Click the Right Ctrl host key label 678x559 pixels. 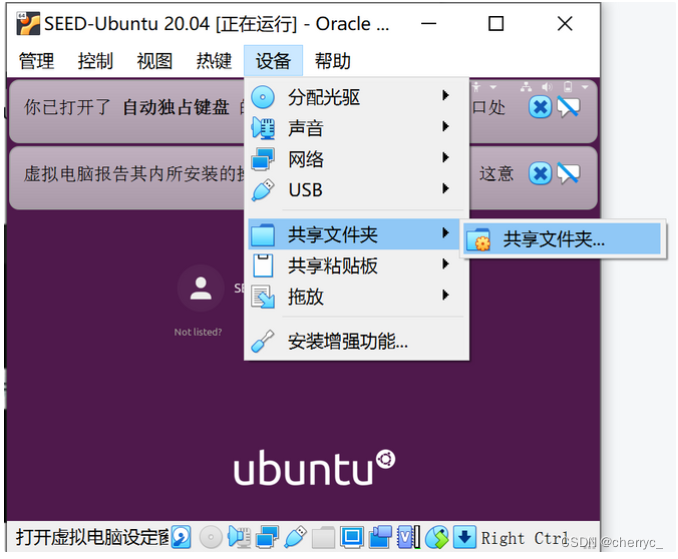[x=524, y=538]
